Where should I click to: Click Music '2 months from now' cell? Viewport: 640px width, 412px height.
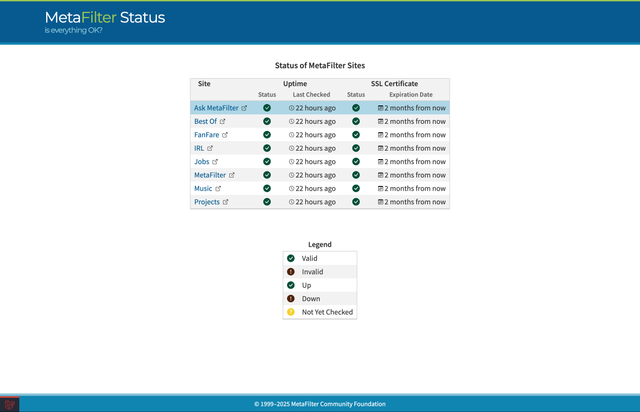pyautogui.click(x=412, y=188)
